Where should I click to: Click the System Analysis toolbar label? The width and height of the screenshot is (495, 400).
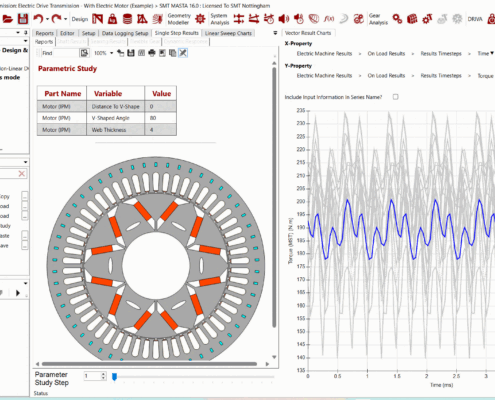pyautogui.click(x=220, y=19)
